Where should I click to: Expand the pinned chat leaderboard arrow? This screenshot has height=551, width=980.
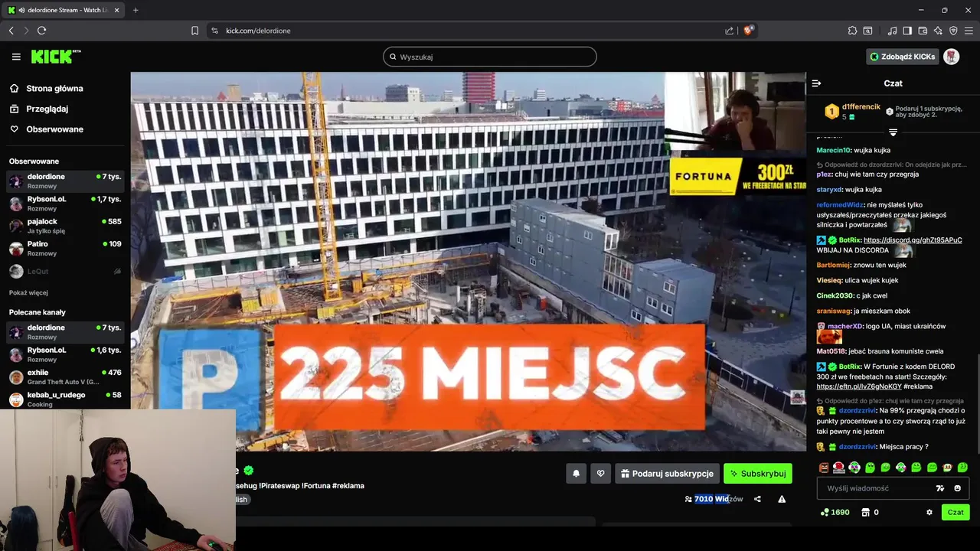tap(893, 132)
